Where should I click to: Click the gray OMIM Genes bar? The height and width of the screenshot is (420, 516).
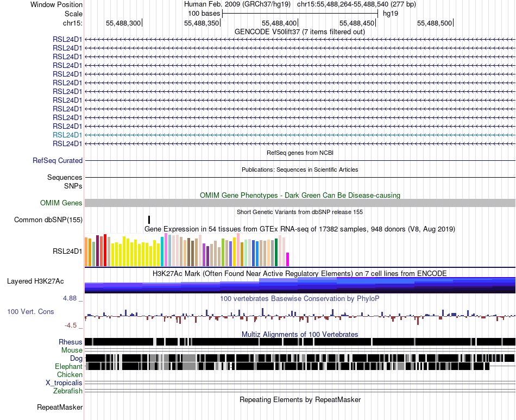tap(300, 203)
